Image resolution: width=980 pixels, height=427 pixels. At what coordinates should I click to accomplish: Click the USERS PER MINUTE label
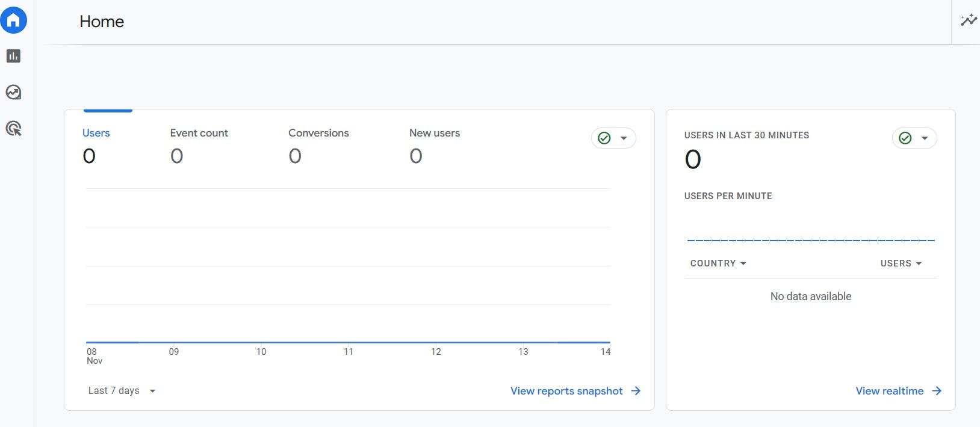point(728,196)
